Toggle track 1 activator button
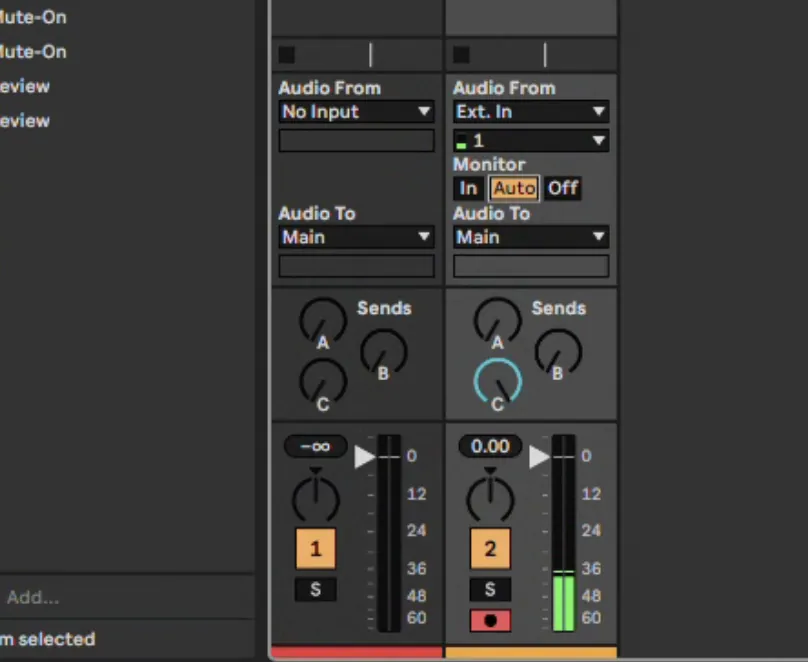Image resolution: width=808 pixels, height=662 pixels. 315,549
